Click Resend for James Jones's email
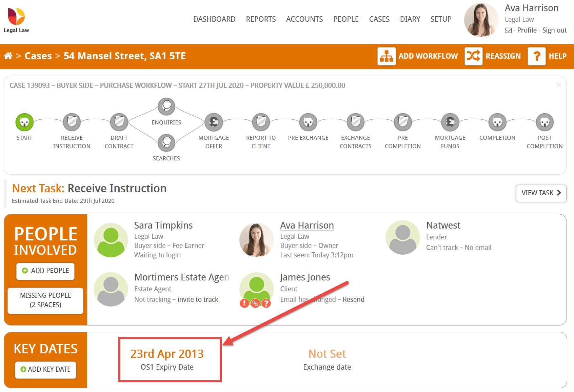Image resolution: width=574 pixels, height=392 pixels. (x=354, y=299)
